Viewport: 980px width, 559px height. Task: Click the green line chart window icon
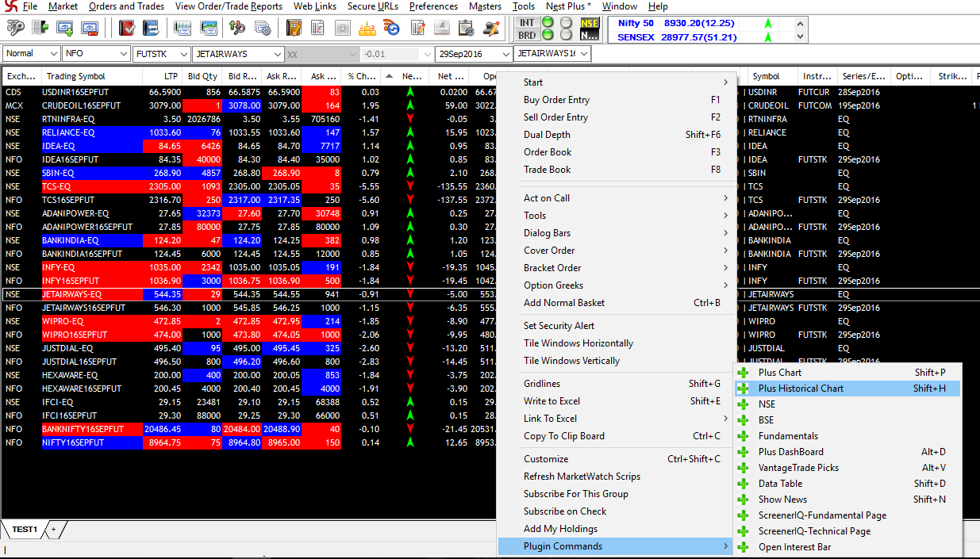(x=209, y=29)
